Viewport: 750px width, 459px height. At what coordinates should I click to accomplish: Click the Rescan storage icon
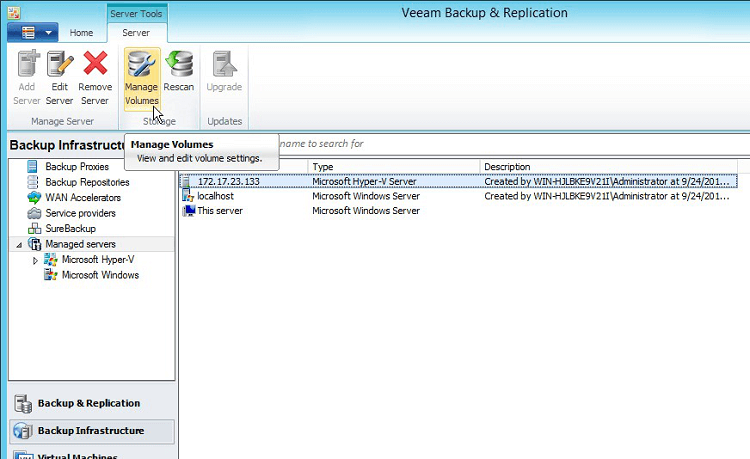(179, 64)
